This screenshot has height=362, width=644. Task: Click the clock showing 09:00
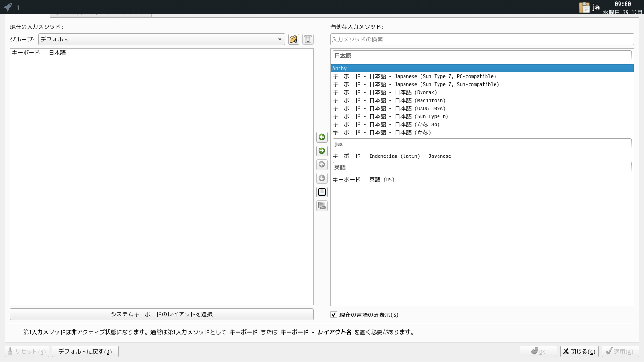[623, 4]
